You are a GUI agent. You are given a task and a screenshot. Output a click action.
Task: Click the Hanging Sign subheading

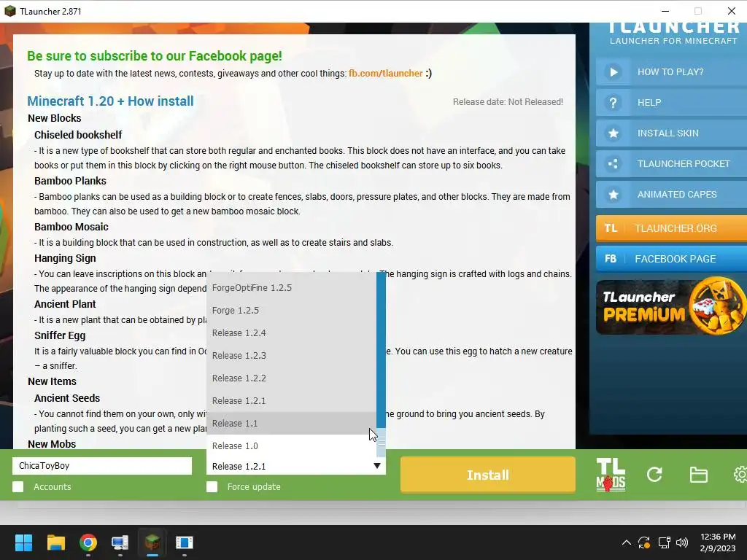65,258
